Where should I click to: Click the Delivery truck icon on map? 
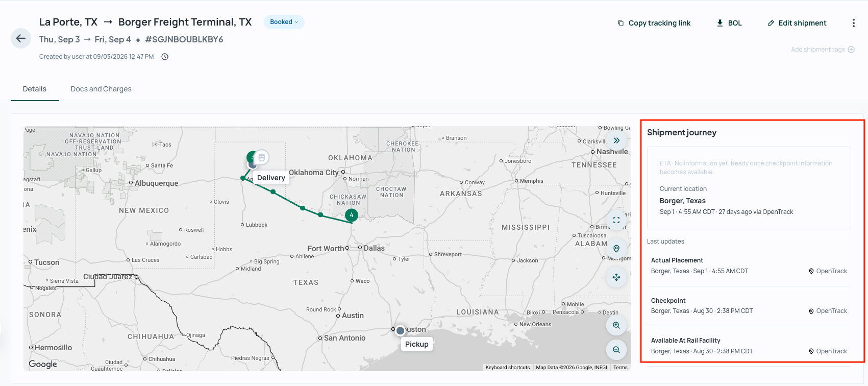(261, 157)
